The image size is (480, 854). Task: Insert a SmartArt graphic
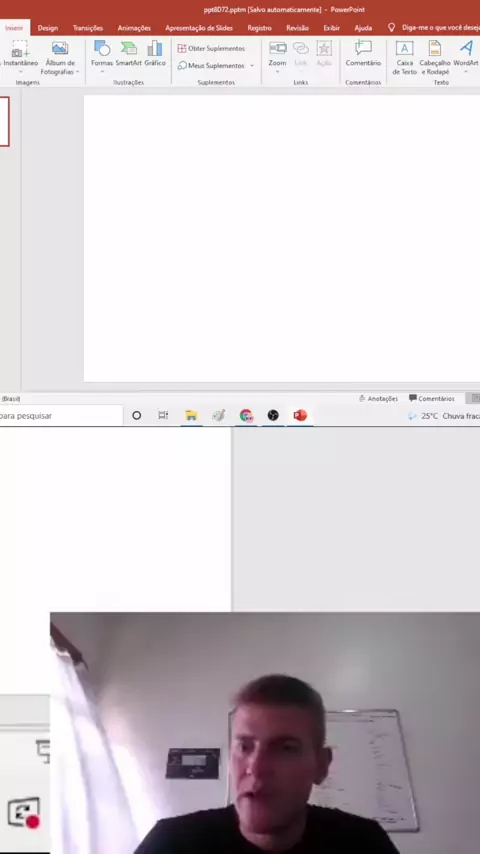tap(128, 53)
